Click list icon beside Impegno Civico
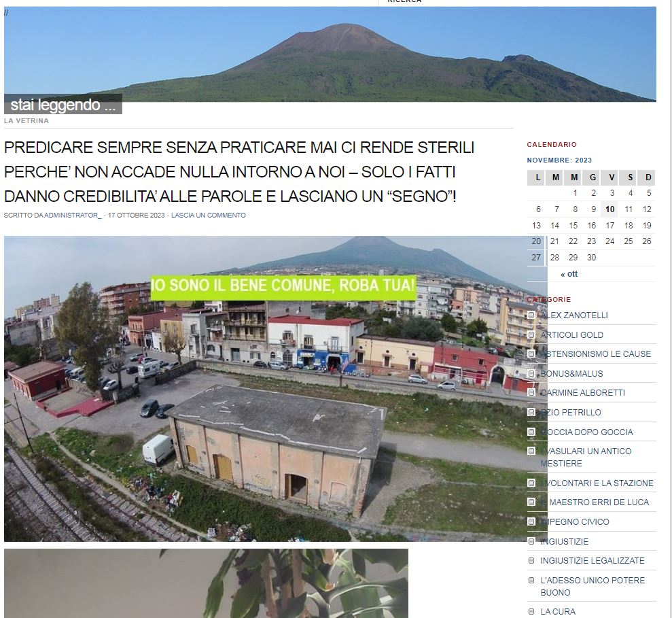This screenshot has width=672, height=618. pyautogui.click(x=531, y=521)
